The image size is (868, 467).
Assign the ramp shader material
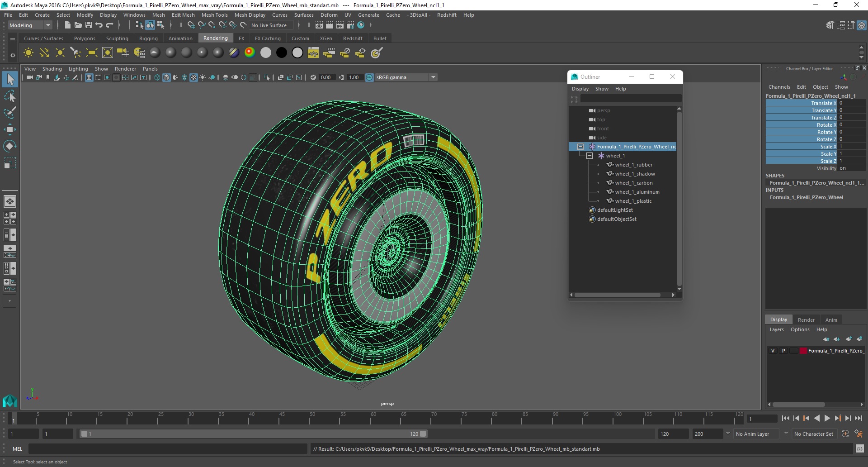[250, 53]
